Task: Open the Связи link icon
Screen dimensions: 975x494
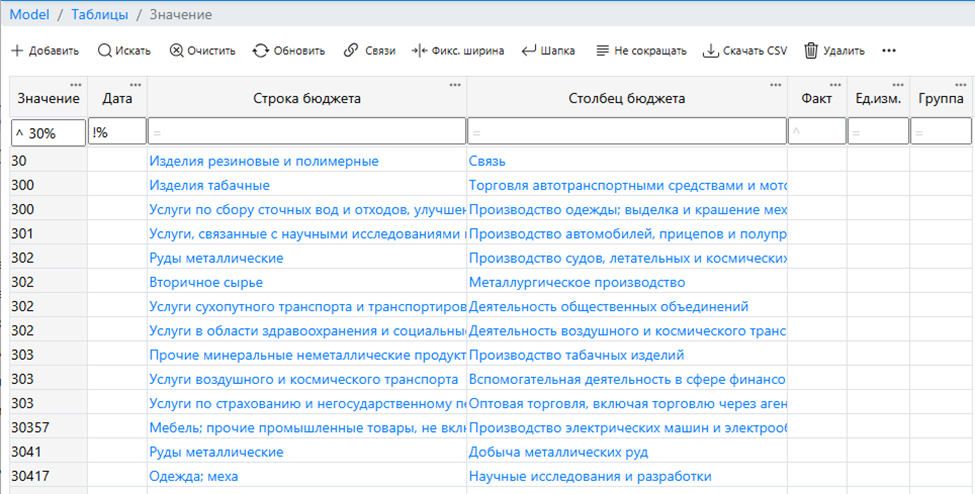Action: (351, 51)
